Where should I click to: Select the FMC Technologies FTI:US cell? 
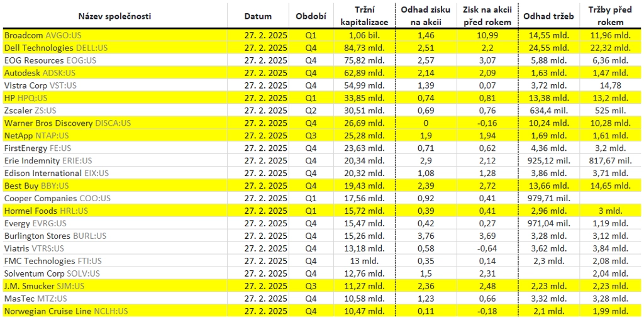(114, 261)
